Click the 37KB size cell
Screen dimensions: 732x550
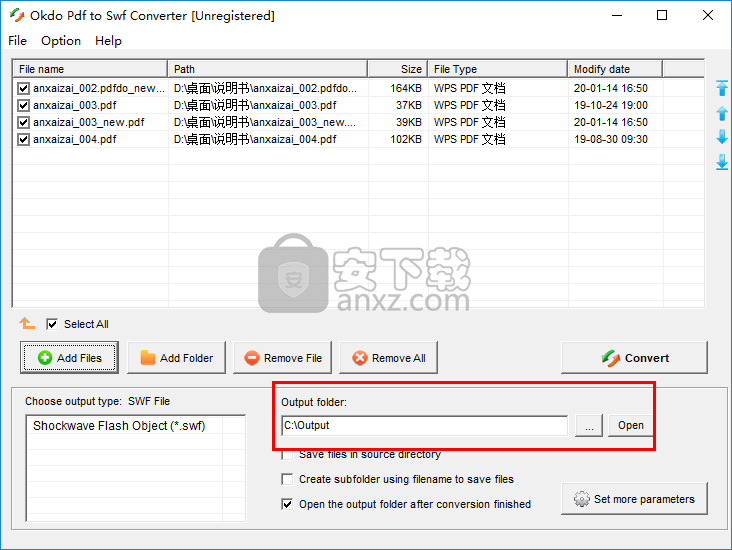[408, 106]
